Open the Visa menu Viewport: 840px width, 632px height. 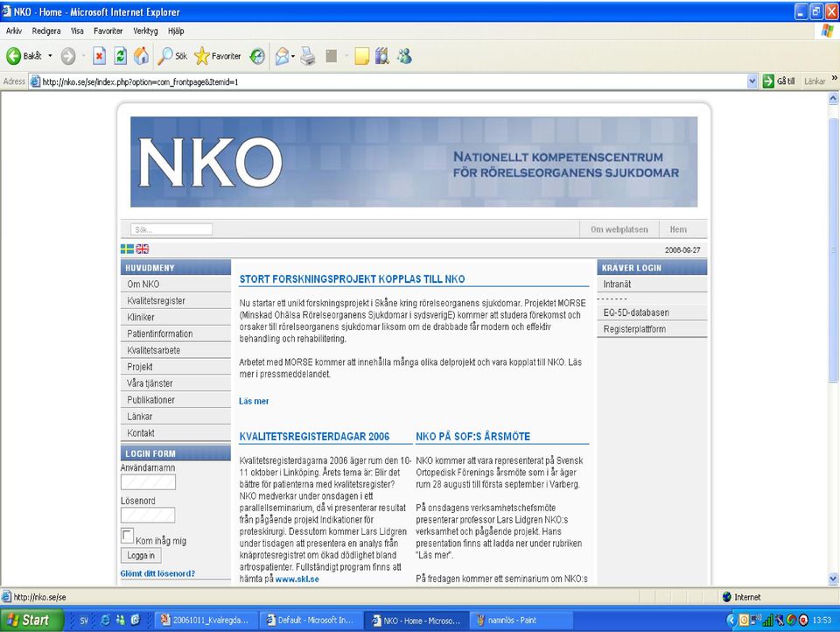click(x=77, y=32)
